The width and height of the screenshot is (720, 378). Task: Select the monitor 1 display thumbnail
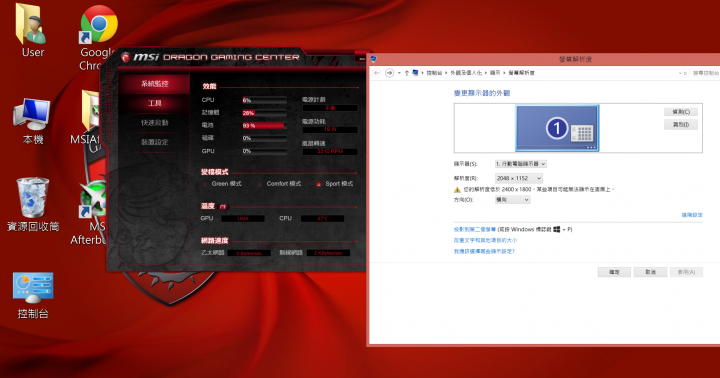[x=557, y=128]
